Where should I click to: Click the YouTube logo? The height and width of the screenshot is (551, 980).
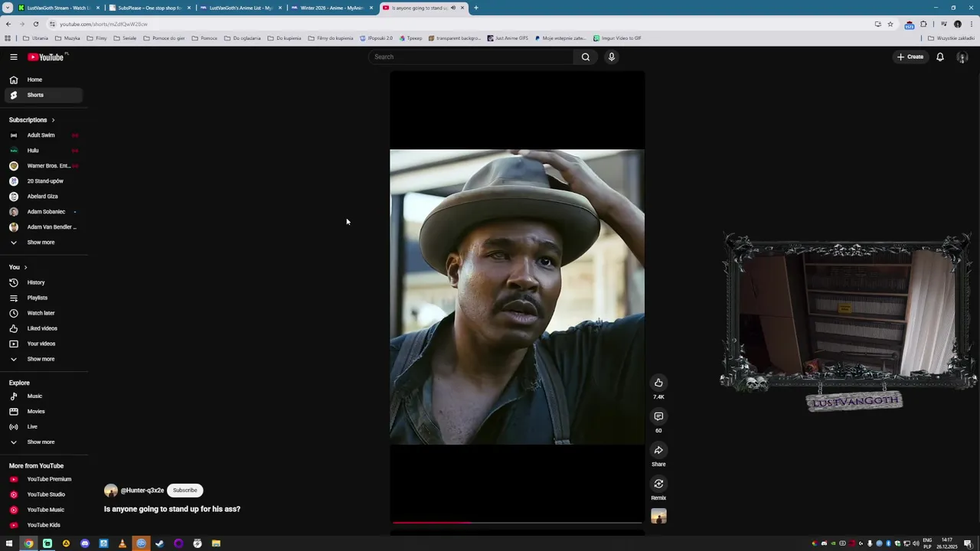tap(47, 57)
